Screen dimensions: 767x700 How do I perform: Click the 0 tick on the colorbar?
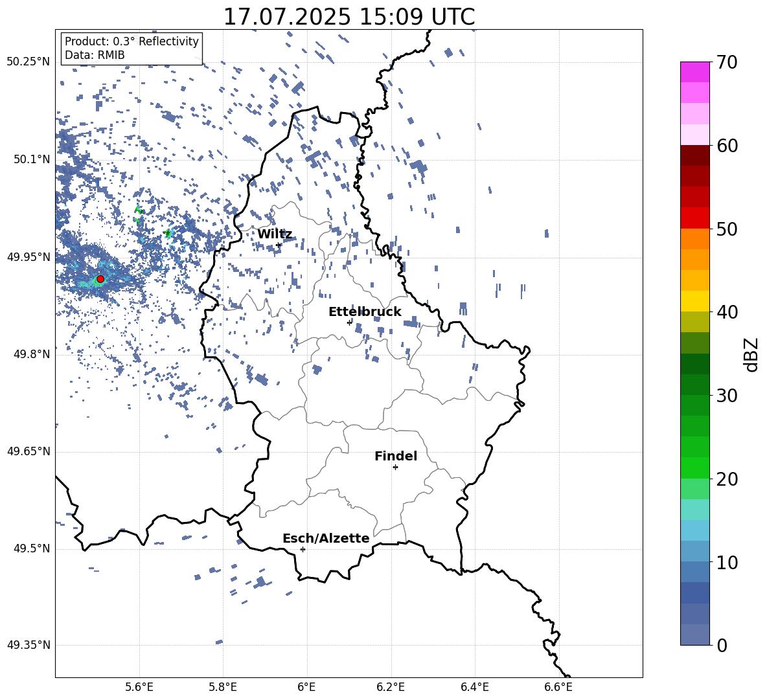click(722, 645)
